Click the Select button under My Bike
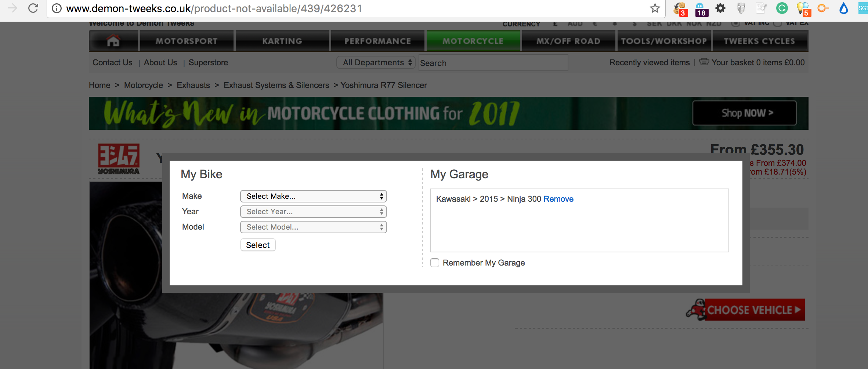This screenshot has width=868, height=369. [x=258, y=245]
